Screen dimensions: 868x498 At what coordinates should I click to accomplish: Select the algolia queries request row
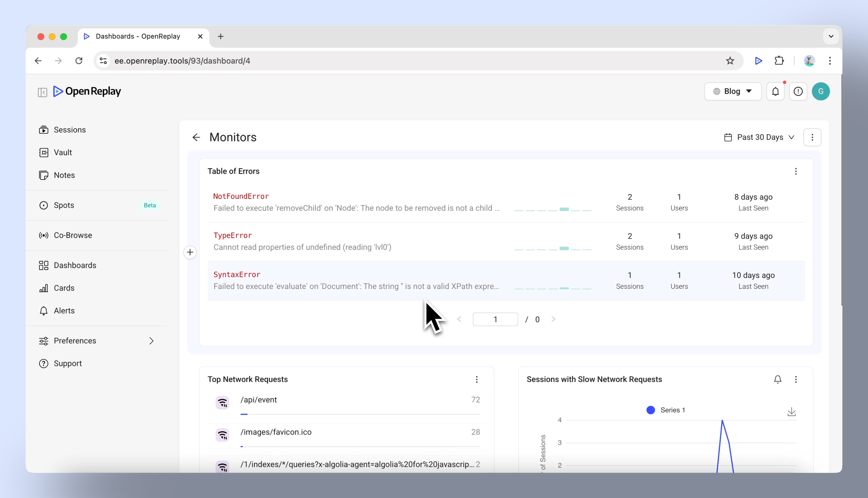point(347,465)
